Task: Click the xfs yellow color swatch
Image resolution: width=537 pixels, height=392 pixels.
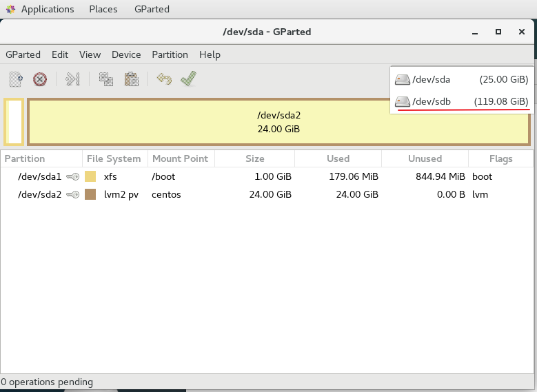Action: 90,176
